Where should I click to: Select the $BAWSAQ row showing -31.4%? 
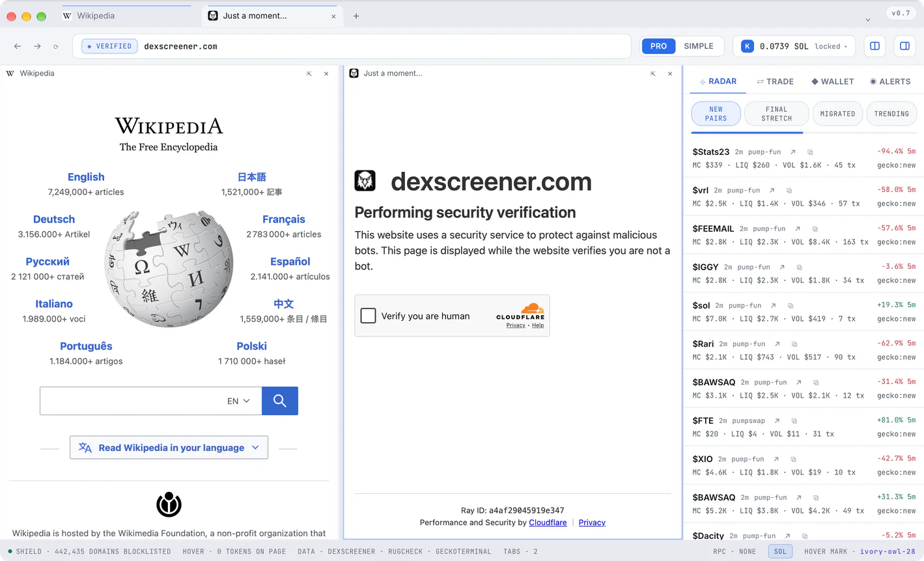click(x=804, y=389)
